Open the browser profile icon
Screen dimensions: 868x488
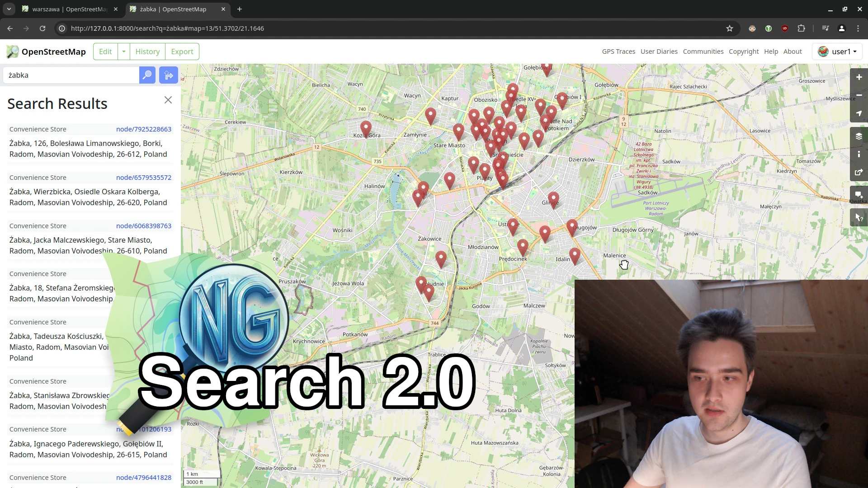(x=842, y=28)
